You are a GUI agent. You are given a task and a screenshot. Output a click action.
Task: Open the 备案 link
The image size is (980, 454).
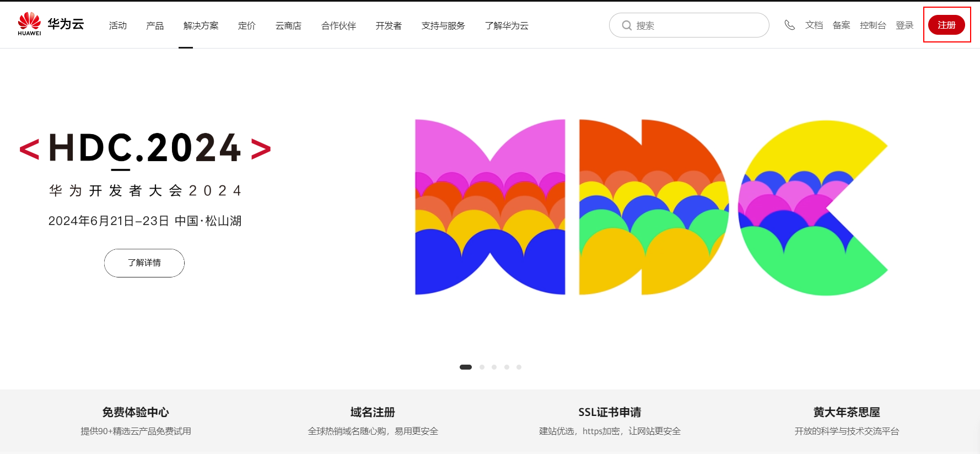pos(841,25)
